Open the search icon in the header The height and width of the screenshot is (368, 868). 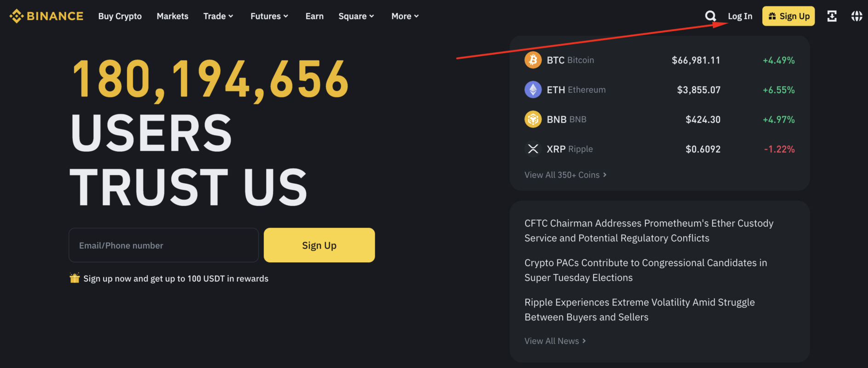pyautogui.click(x=711, y=16)
